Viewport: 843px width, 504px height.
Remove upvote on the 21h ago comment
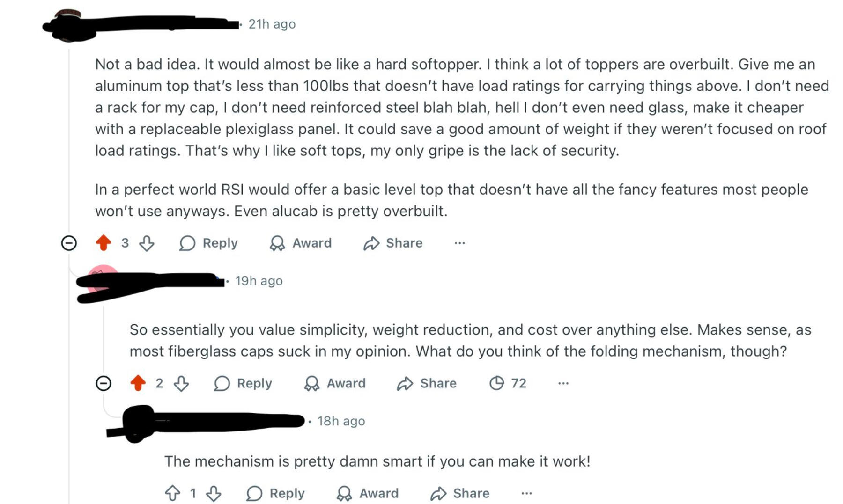point(104,243)
